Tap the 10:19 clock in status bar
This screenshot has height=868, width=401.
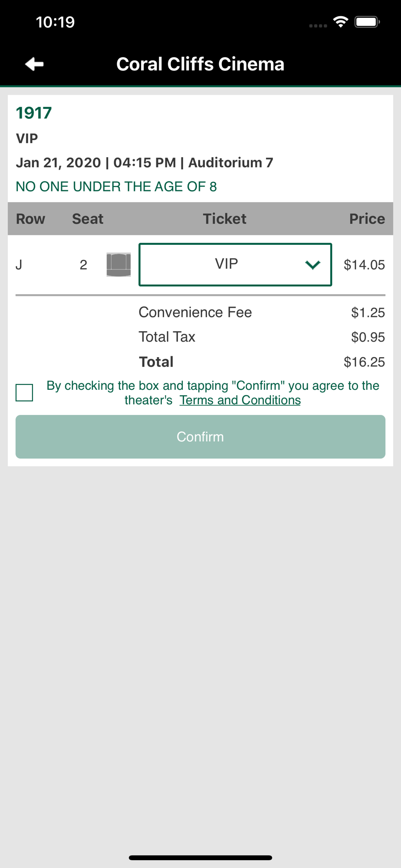(x=55, y=22)
